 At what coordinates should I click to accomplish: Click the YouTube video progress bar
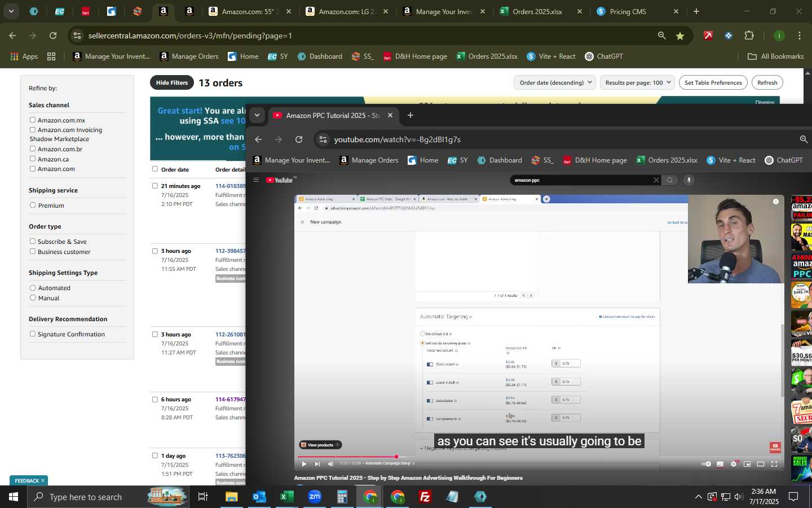(539, 457)
